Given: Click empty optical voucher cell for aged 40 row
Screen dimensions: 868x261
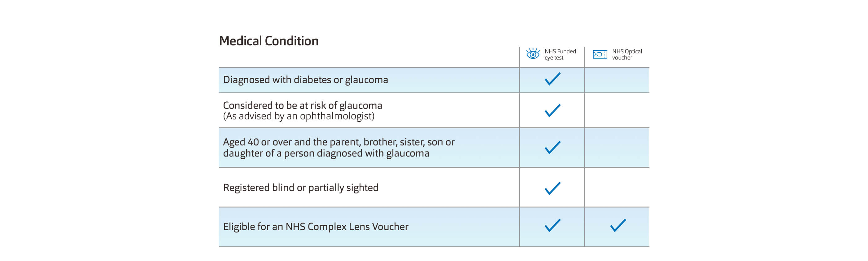Looking at the screenshot, I should coord(617,148).
